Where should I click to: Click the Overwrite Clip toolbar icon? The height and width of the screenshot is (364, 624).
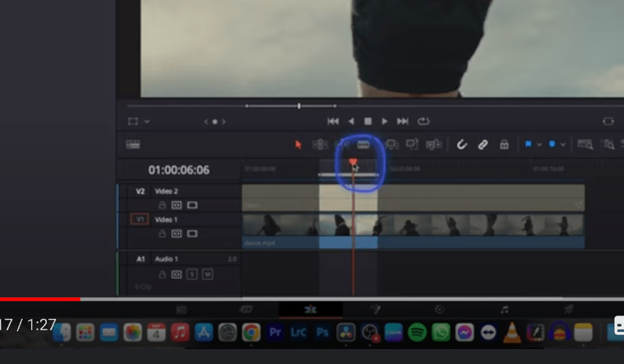[x=412, y=144]
